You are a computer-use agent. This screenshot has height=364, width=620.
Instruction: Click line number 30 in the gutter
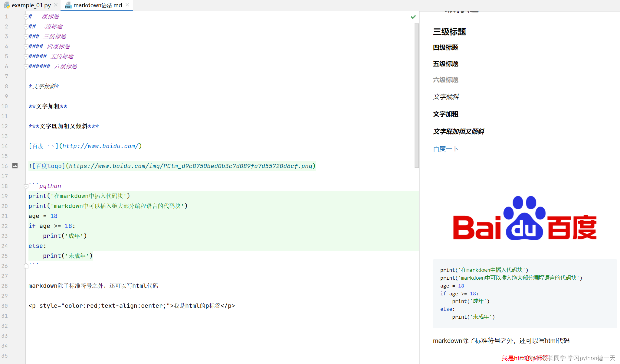(x=5, y=306)
